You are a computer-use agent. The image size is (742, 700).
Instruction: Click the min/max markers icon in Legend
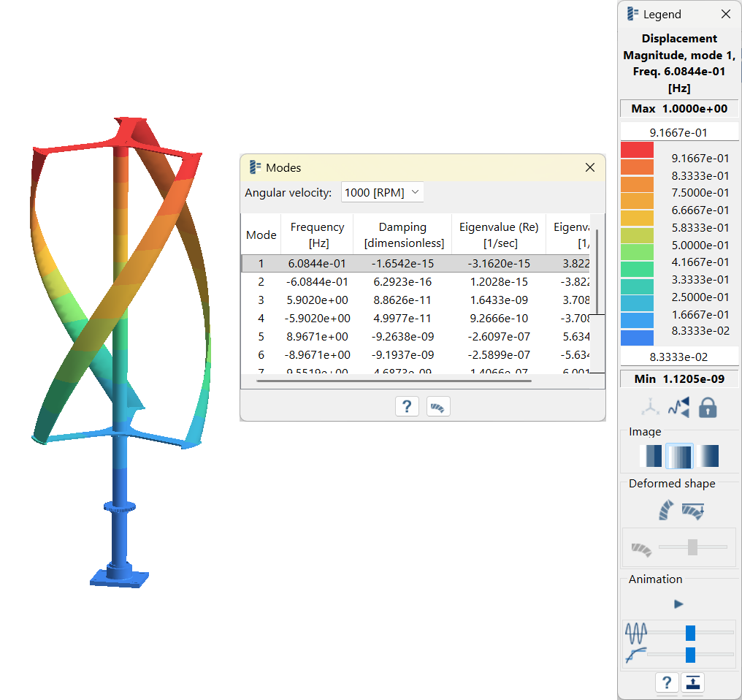(678, 408)
